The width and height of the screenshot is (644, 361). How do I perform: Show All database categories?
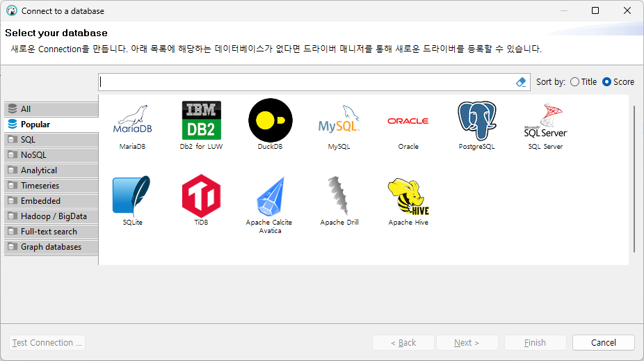click(x=51, y=109)
